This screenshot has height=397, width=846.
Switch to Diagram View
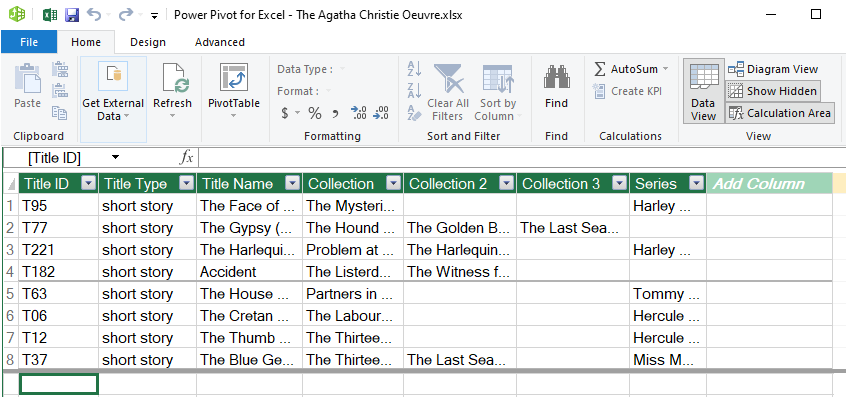(x=773, y=69)
